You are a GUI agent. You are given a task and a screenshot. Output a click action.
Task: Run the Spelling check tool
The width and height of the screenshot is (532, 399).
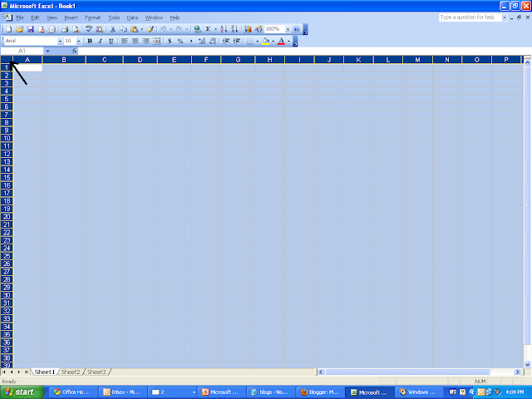pyautogui.click(x=89, y=29)
